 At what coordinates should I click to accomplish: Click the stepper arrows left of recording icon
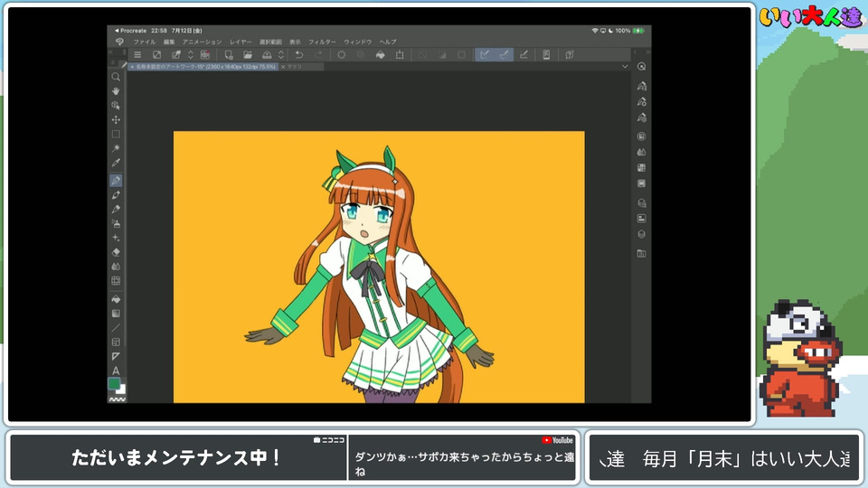[x=191, y=55]
